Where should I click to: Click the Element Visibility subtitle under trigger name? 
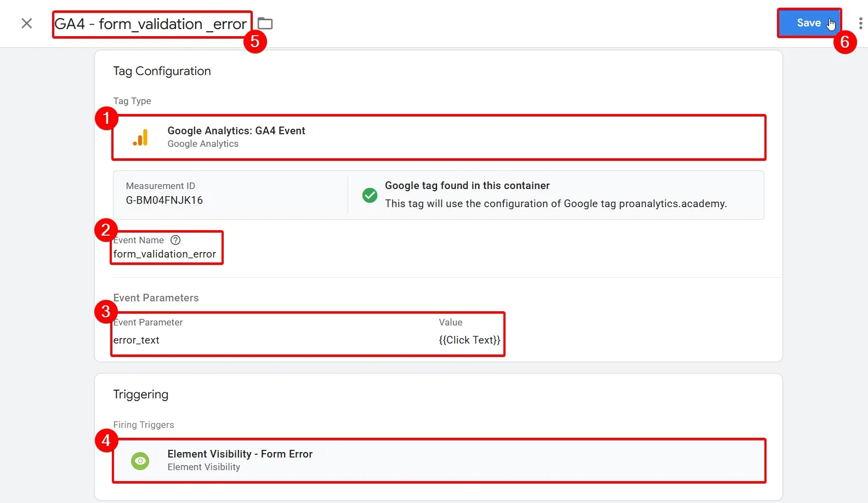click(x=204, y=467)
